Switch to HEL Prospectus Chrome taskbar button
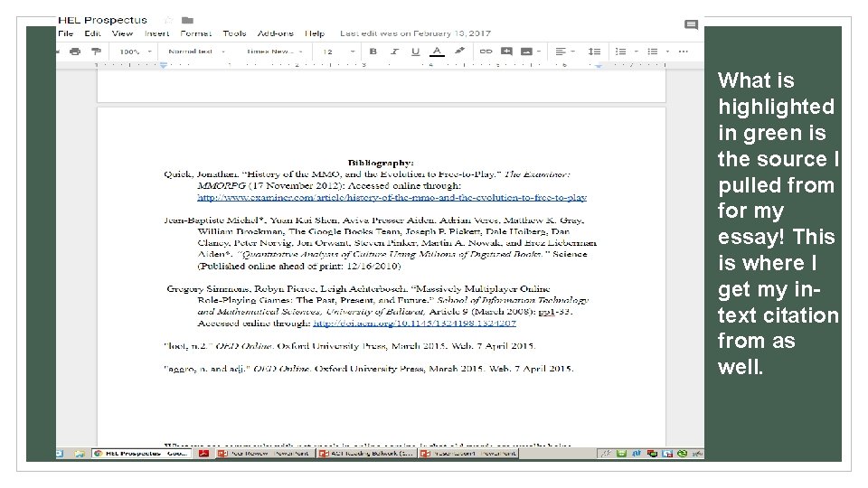Image resolution: width=868 pixels, height=488 pixels. [x=141, y=453]
